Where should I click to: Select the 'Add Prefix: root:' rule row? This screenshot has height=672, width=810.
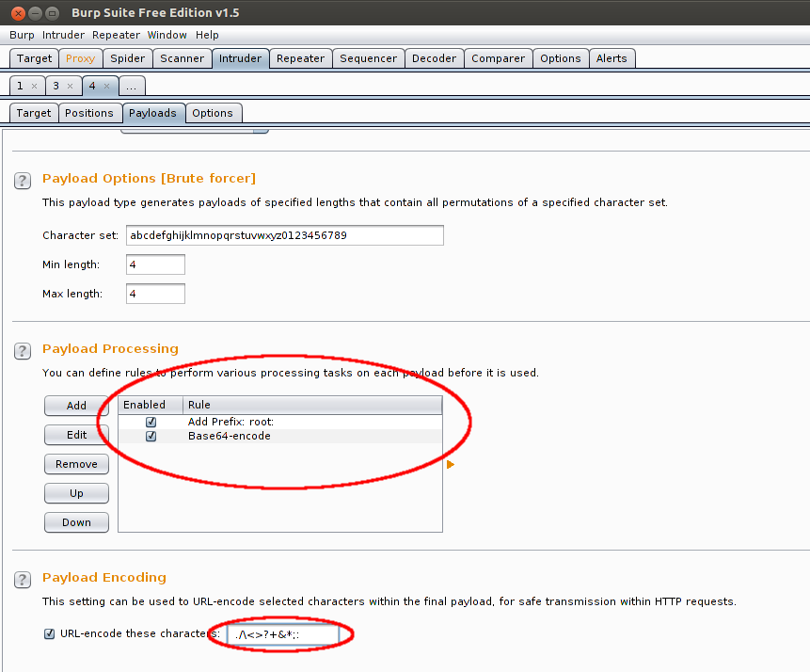(x=280, y=422)
